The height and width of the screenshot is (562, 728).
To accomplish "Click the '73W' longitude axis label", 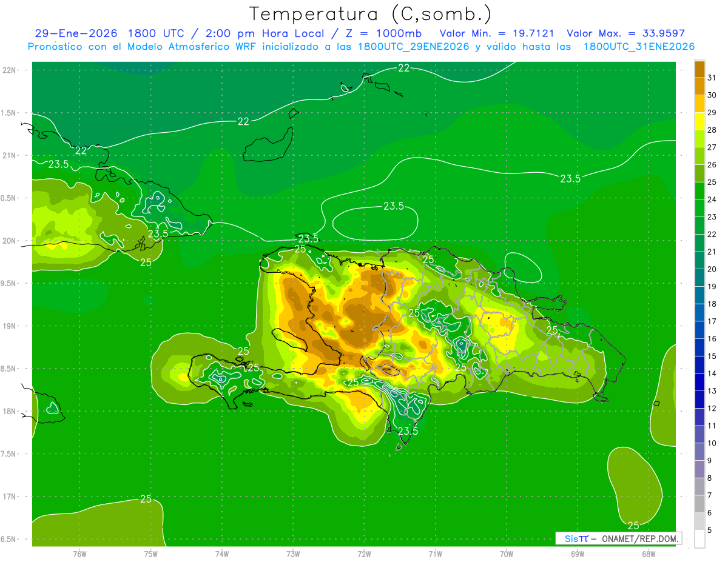I will (293, 554).
